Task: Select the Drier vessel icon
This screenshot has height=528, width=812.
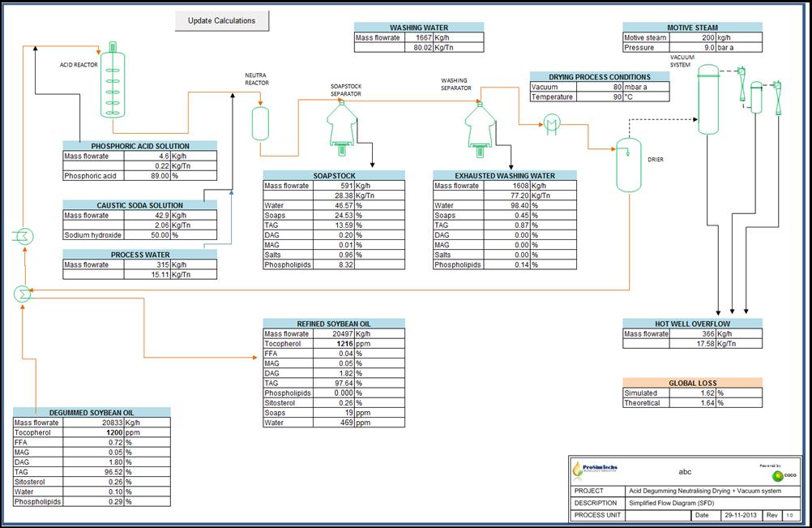Action: click(628, 165)
